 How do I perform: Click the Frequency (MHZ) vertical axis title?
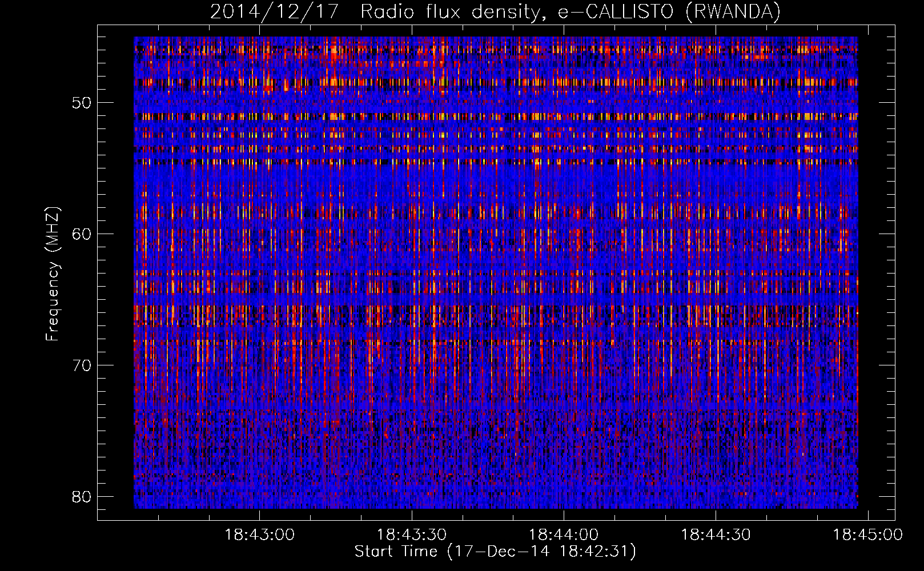[53, 274]
